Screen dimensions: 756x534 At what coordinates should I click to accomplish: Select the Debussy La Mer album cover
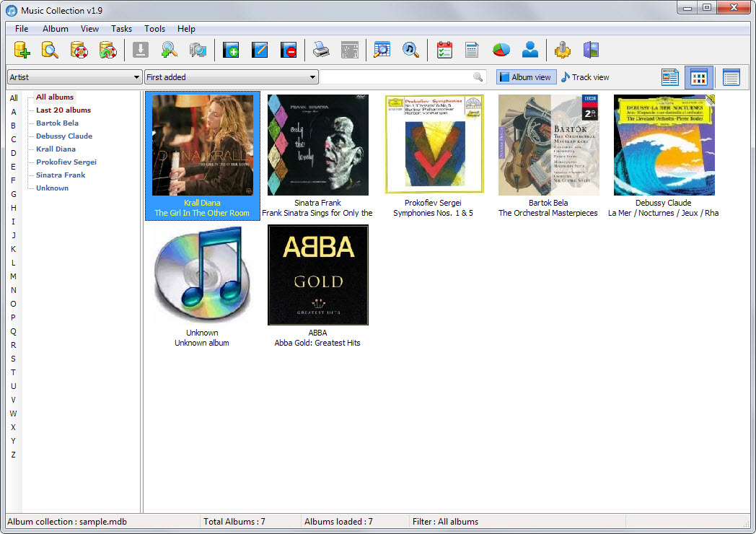[x=664, y=145]
